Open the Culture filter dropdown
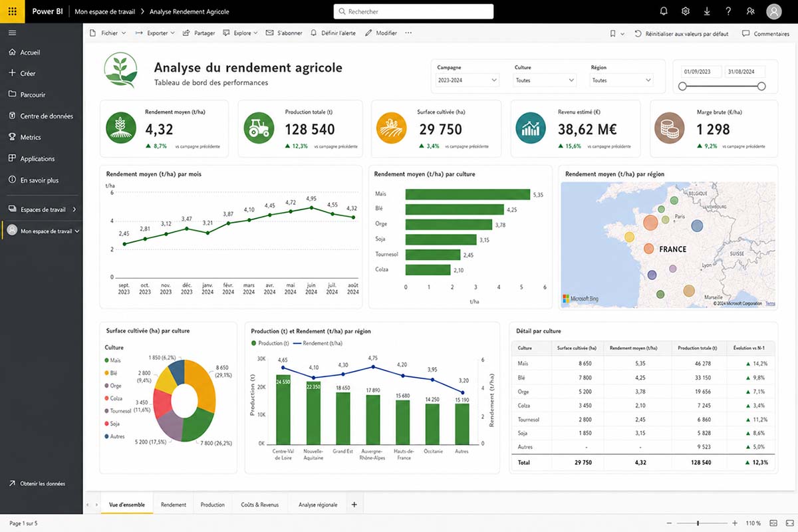Screen dimensions: 798x532 (545, 80)
